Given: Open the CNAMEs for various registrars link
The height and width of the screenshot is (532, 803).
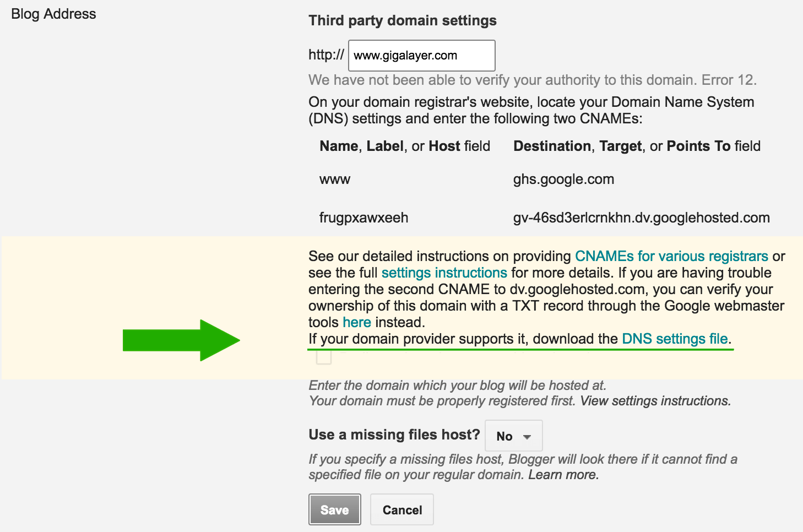Looking at the screenshot, I should pyautogui.click(x=671, y=256).
